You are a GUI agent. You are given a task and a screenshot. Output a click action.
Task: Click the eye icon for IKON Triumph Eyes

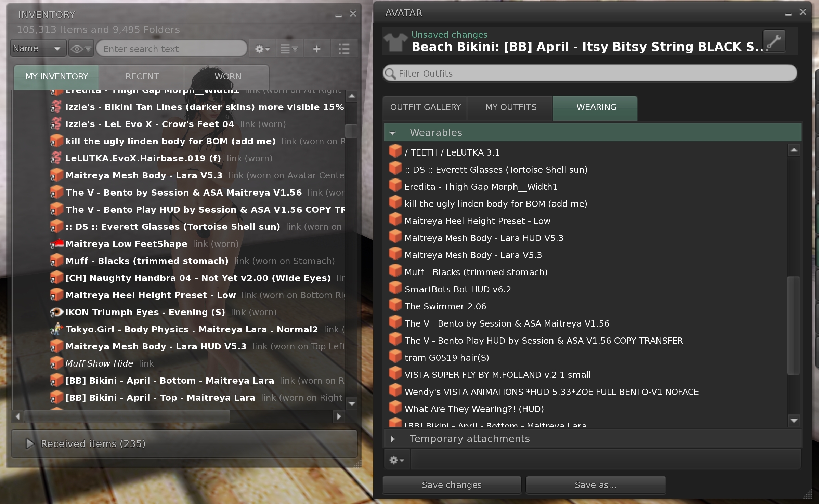56,312
